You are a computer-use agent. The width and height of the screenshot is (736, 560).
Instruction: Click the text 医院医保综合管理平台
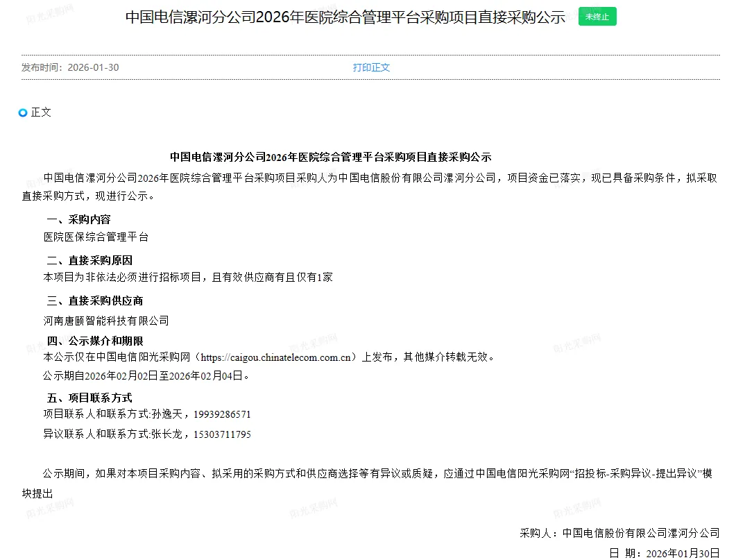(96, 237)
